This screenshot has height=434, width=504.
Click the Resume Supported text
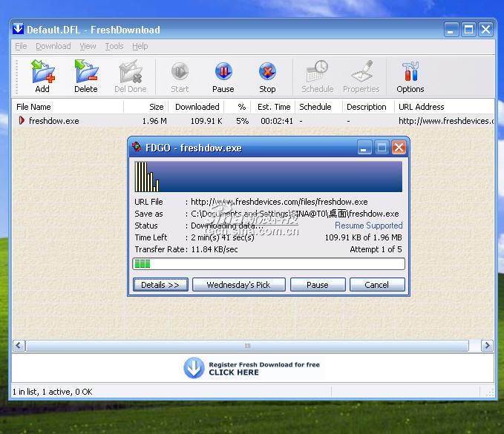(x=368, y=226)
